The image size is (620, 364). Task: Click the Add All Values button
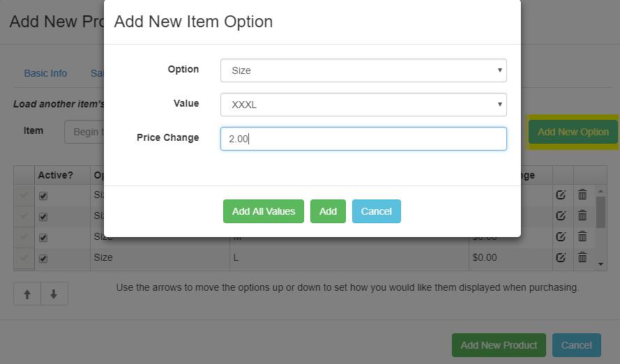tap(264, 211)
